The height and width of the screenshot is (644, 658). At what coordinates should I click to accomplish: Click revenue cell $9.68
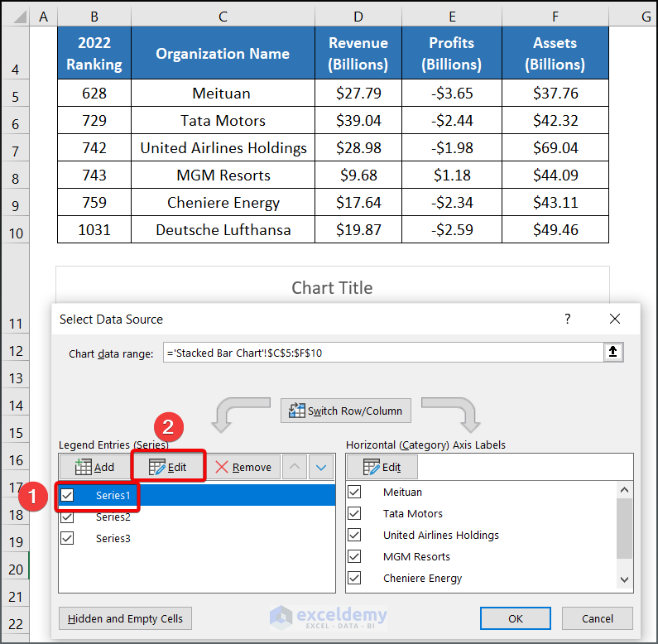coord(358,175)
